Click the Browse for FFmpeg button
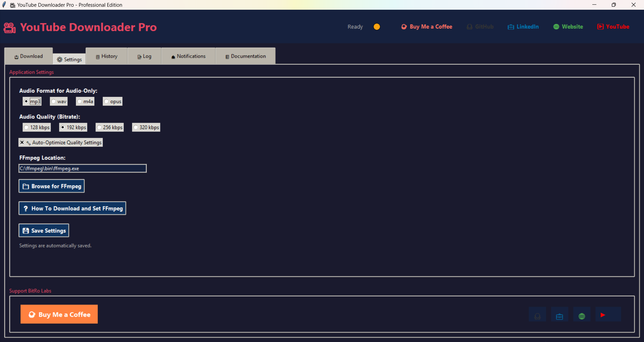 [51, 186]
